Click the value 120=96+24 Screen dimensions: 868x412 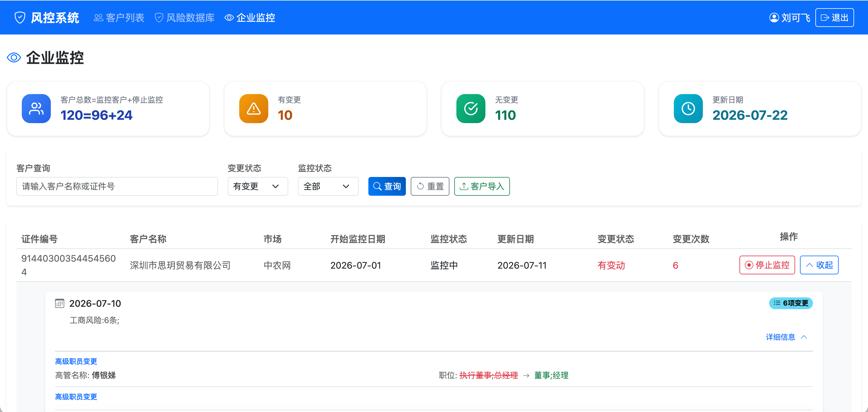[x=96, y=115]
